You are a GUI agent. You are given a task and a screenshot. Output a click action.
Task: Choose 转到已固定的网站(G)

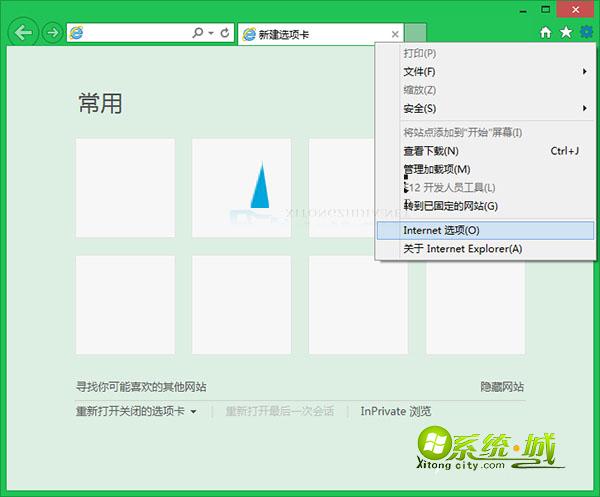(x=485, y=206)
